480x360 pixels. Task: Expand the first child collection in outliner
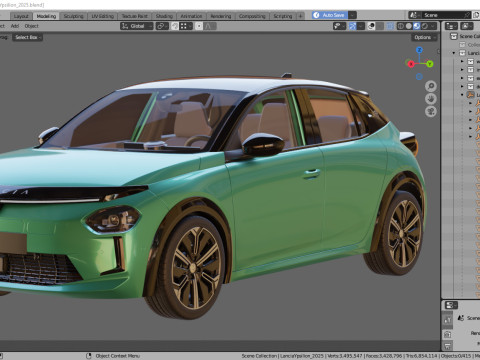point(462,61)
